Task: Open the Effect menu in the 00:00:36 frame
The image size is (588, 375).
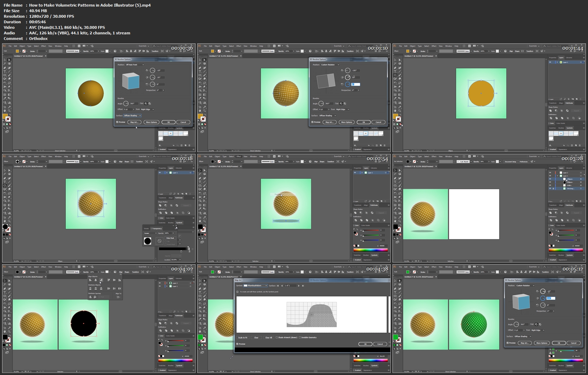Action: click(43, 46)
